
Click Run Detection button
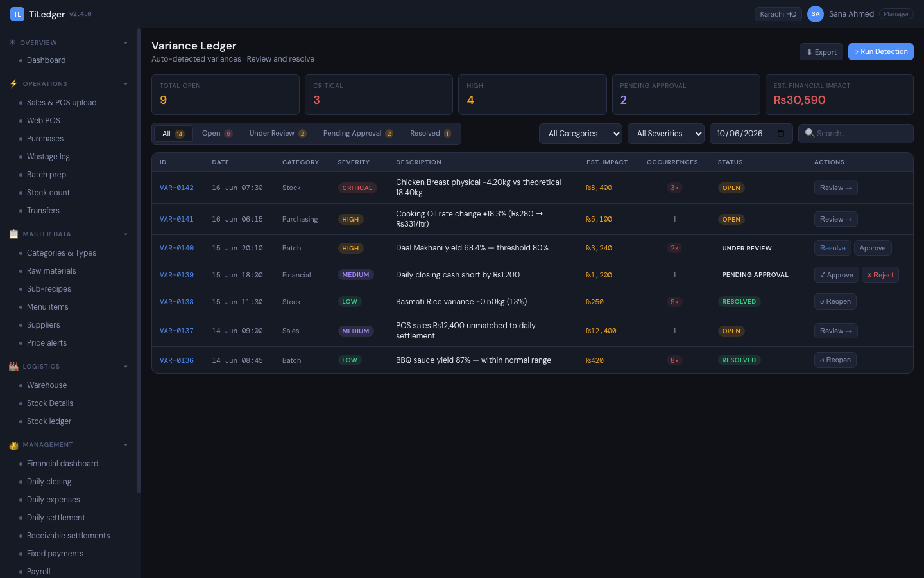click(881, 52)
